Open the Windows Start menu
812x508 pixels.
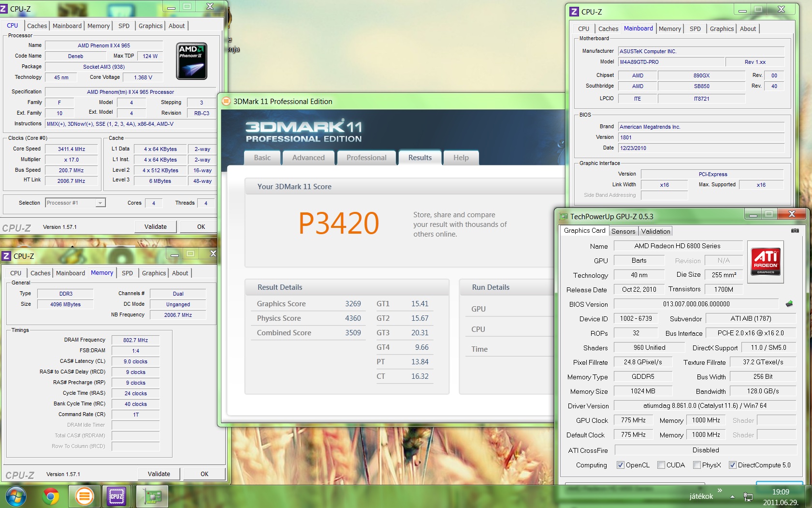pyautogui.click(x=15, y=496)
